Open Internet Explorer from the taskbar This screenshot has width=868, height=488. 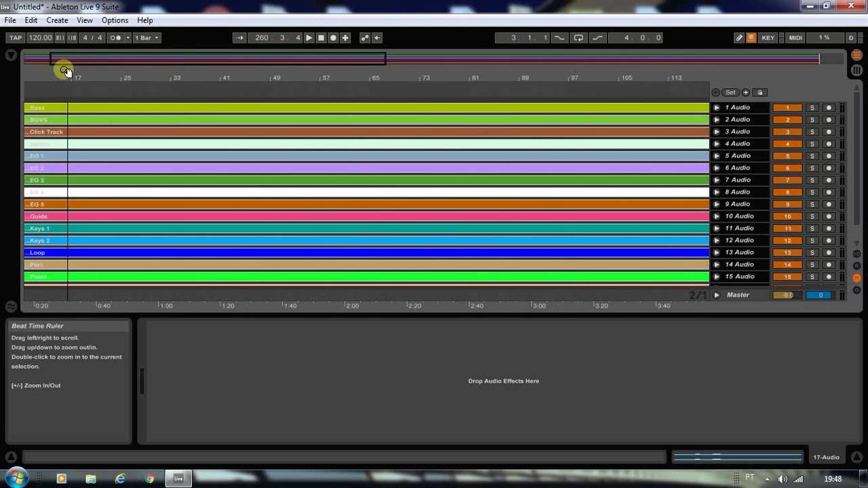click(x=120, y=479)
